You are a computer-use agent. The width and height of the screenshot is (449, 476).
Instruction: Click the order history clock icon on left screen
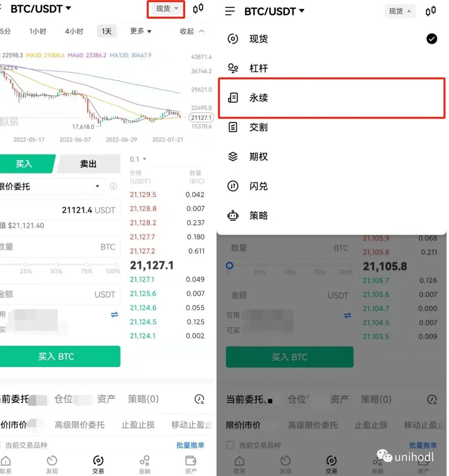tap(199, 399)
